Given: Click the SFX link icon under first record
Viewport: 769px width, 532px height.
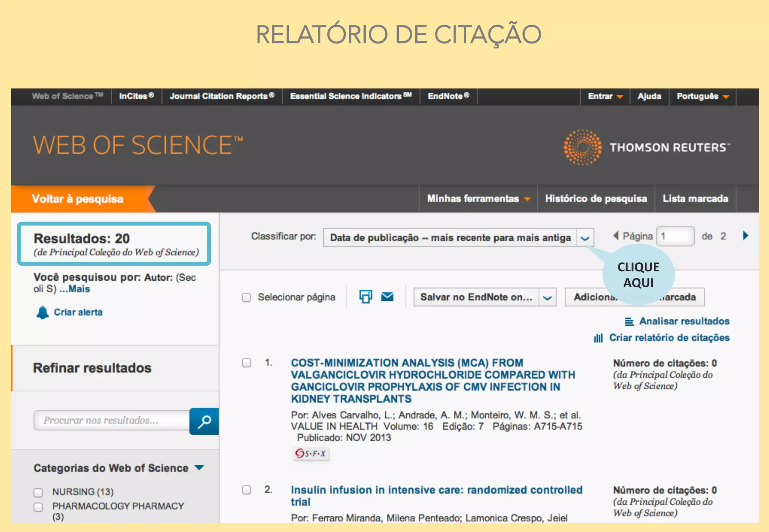Looking at the screenshot, I should (x=311, y=454).
